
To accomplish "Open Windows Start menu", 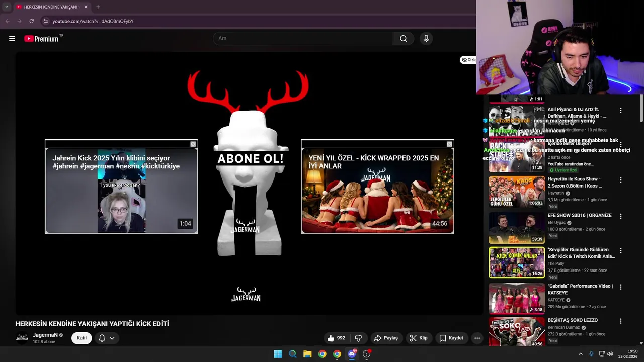I will coord(278,354).
